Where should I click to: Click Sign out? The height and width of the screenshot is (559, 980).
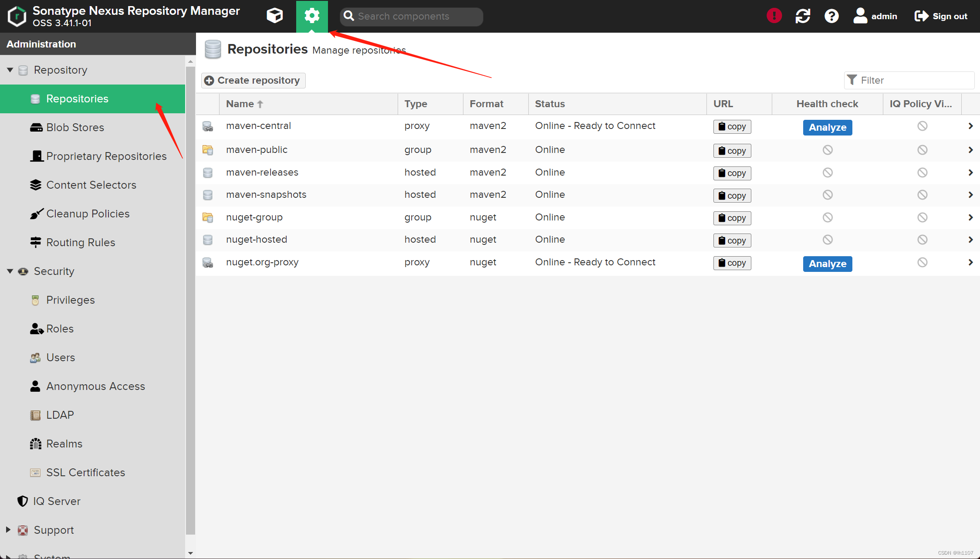pyautogui.click(x=941, y=16)
